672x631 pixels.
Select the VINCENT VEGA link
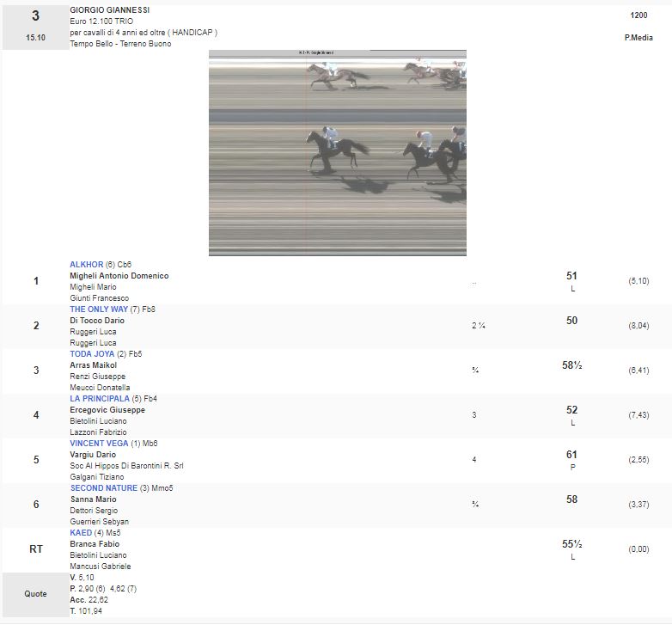(x=99, y=444)
